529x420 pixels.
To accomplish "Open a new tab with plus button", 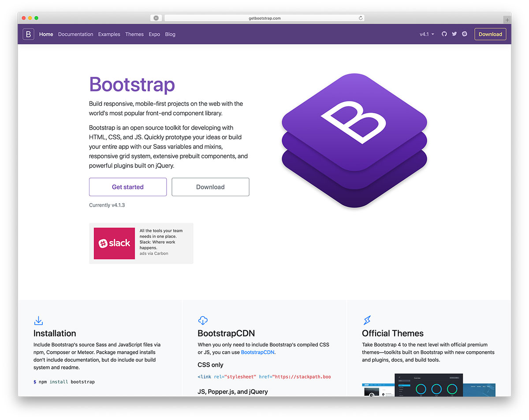I will point(507,20).
